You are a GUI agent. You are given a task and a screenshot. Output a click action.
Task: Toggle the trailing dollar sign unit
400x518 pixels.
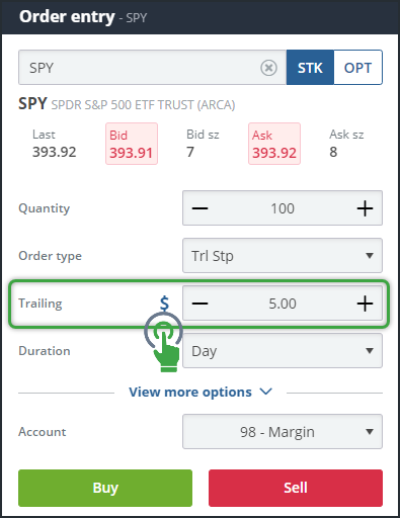pyautogui.click(x=164, y=303)
